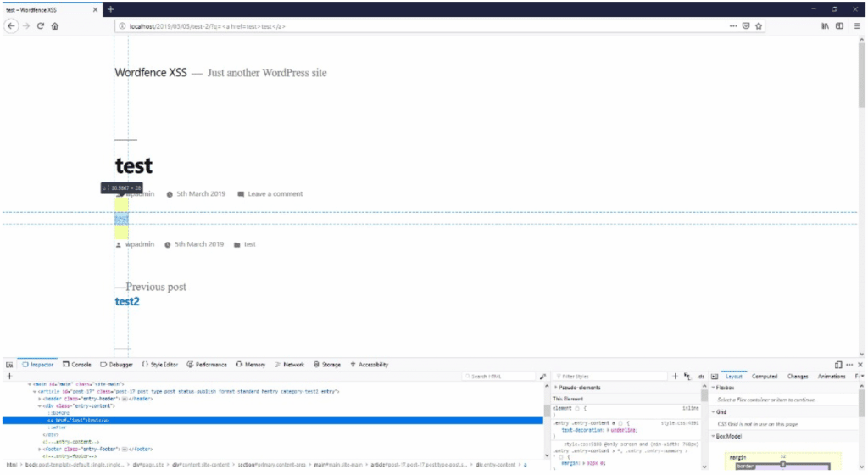868x475 pixels.
Task: Select the Changes sidebar tab
Action: 797,377
